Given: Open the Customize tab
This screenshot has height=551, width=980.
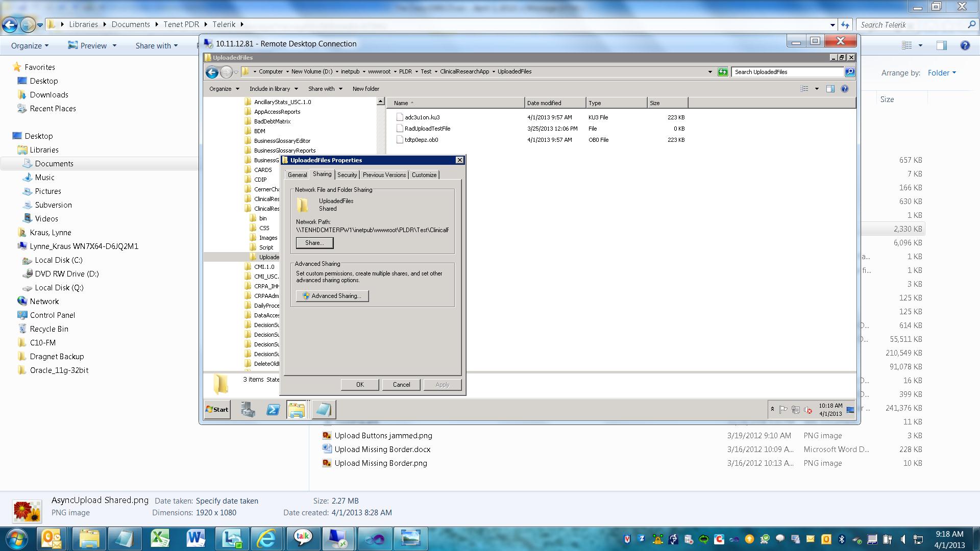Looking at the screenshot, I should (x=424, y=175).
